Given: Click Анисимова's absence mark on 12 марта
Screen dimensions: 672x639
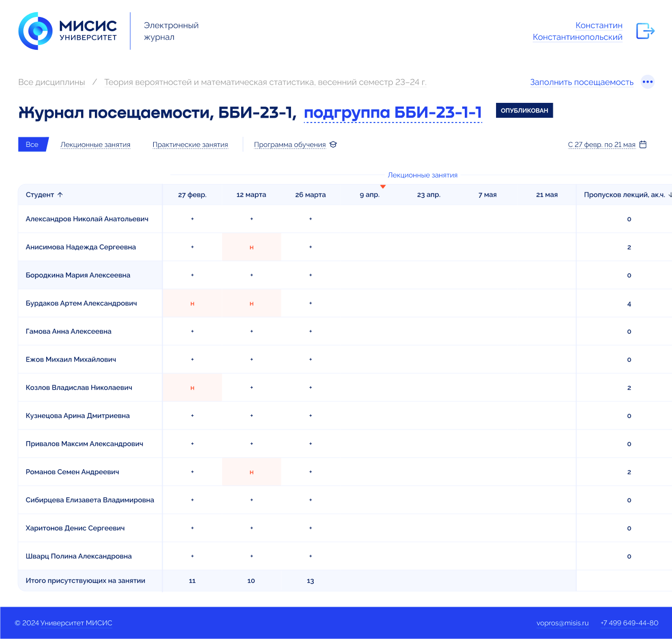Looking at the screenshot, I should (x=252, y=247).
